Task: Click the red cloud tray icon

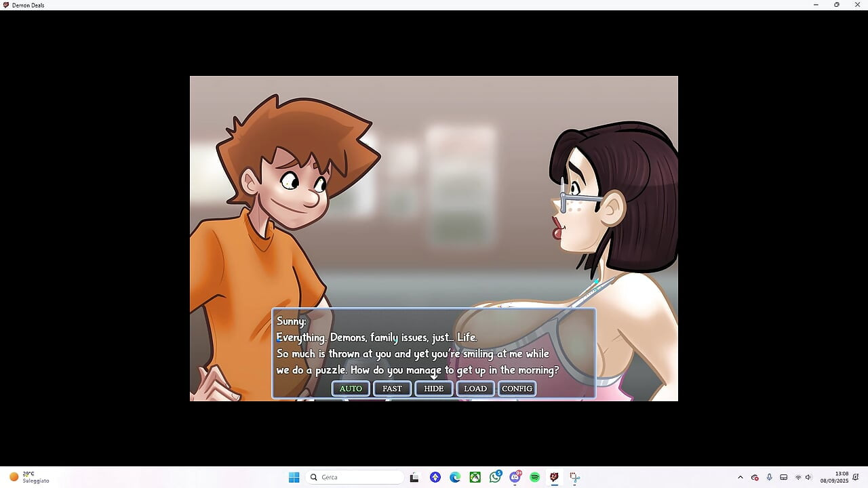Action: tap(755, 477)
